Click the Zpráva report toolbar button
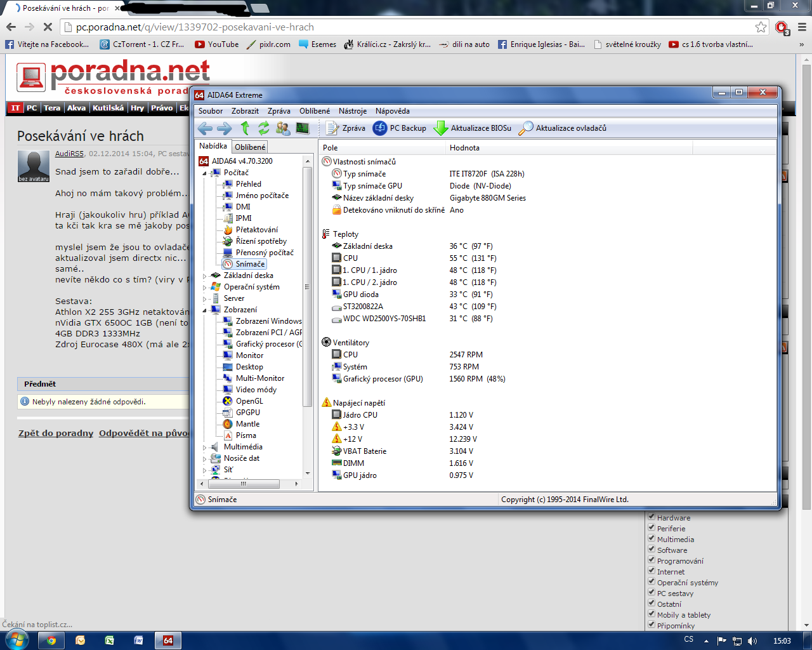Screen dimensions: 812x650 point(346,128)
